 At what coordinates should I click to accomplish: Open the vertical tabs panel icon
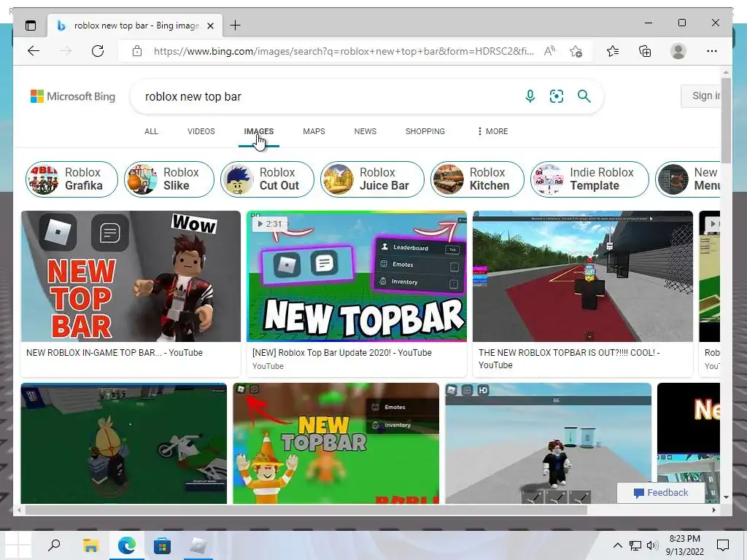[31, 26]
